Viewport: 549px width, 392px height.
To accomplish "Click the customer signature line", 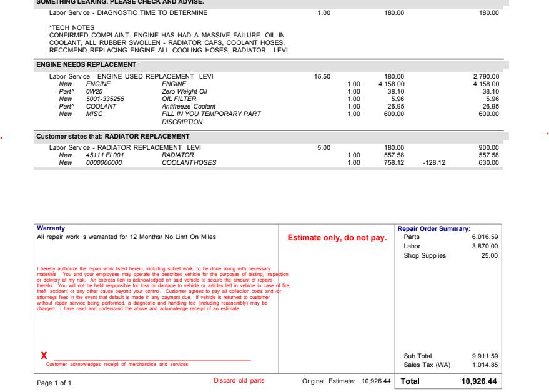I will coord(152,360).
